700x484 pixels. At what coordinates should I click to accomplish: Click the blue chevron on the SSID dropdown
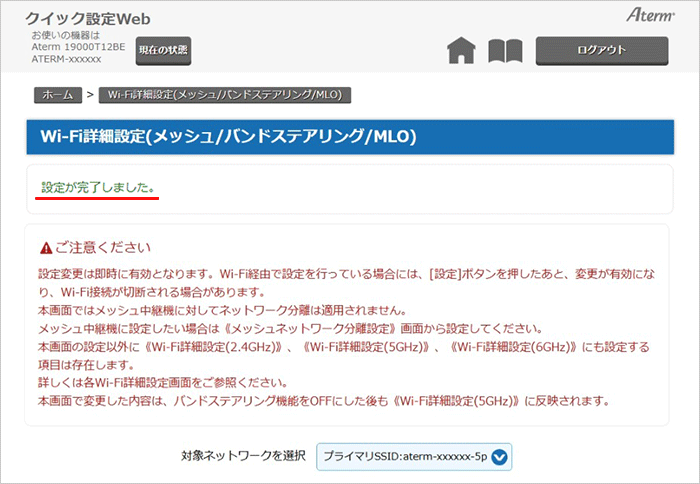(500, 457)
